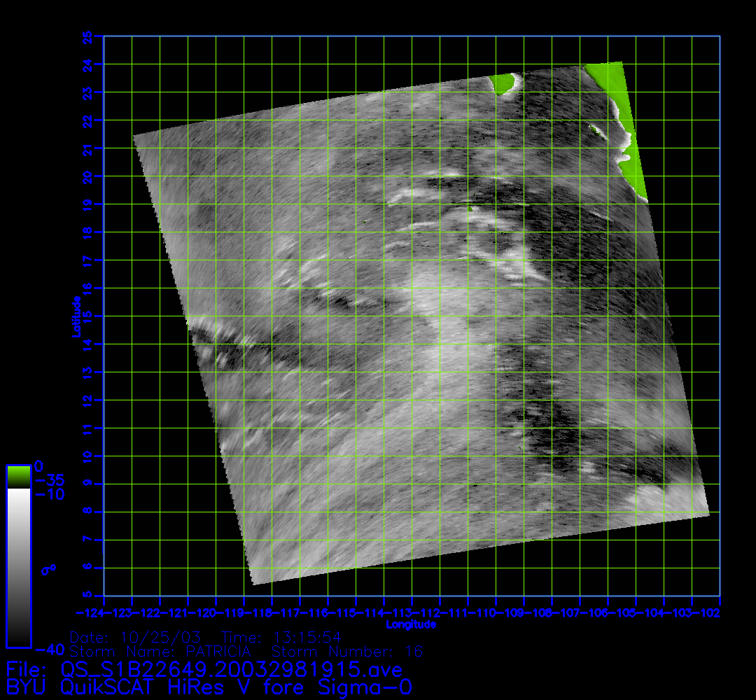This screenshot has width=756, height=700.
Task: Click the sigma-0 symbol beside the color bar
Action: [x=48, y=569]
